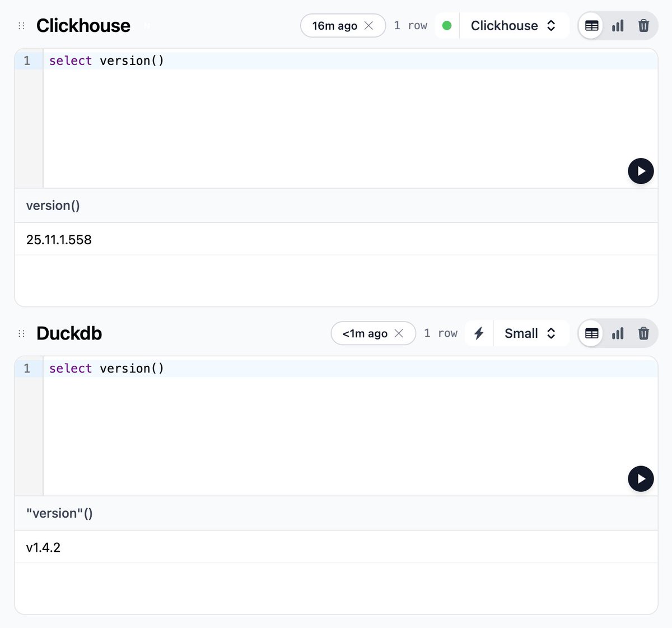Viewport: 672px width, 628px height.
Task: Click line number 1 in Duckdb editor gutter
Action: point(27,368)
